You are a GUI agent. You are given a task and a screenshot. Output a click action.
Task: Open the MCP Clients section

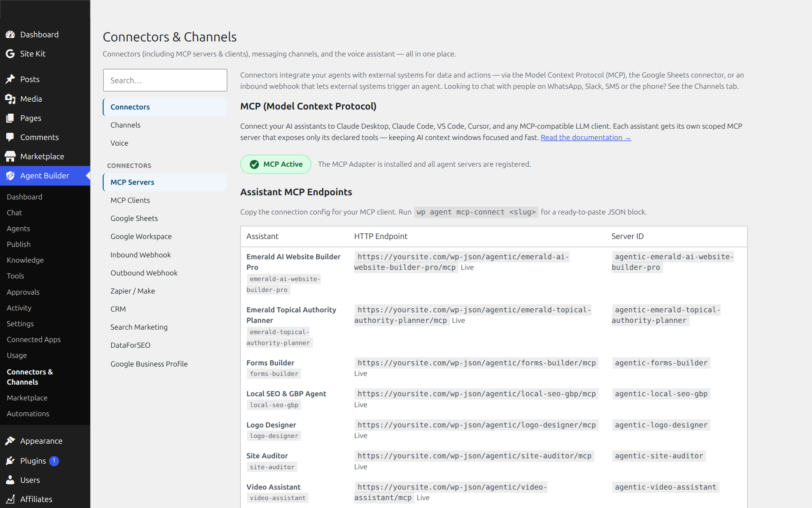(x=165, y=201)
